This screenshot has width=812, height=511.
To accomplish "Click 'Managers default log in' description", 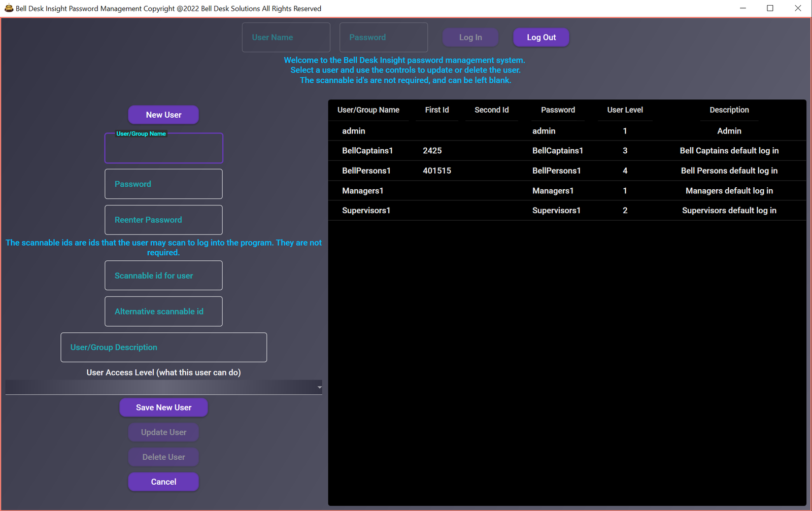I will click(x=729, y=191).
